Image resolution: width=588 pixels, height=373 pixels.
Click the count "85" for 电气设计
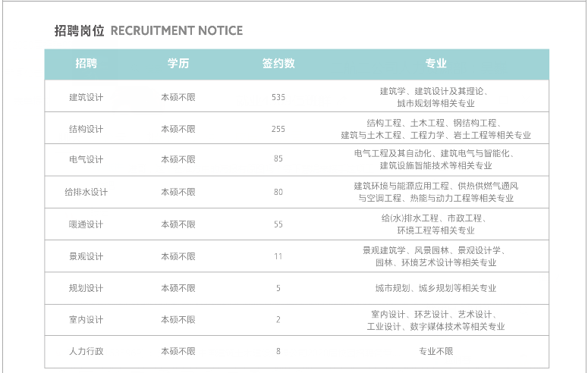(x=278, y=160)
